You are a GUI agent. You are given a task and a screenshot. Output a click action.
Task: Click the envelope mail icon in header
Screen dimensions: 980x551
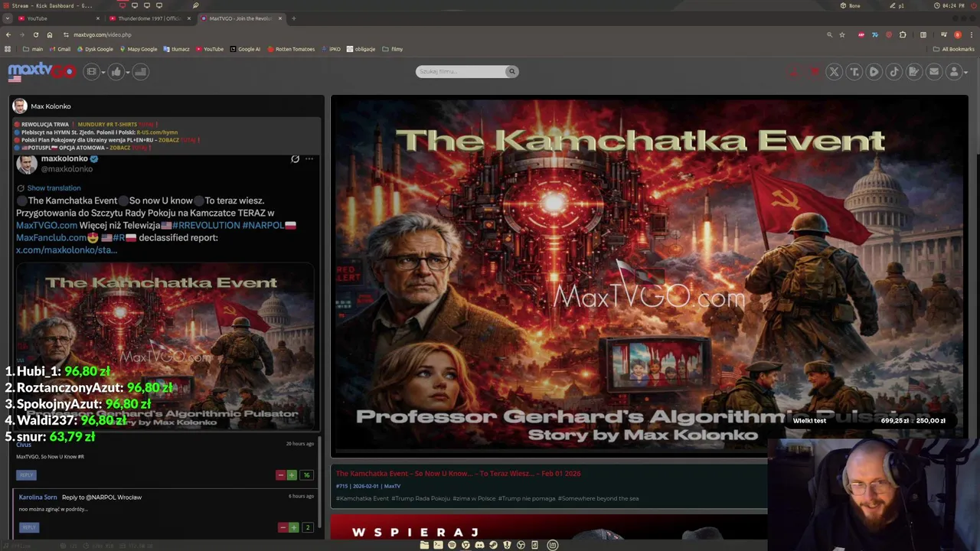click(x=933, y=71)
